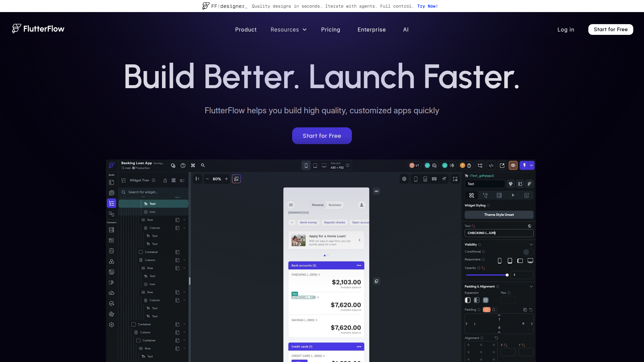Click the keyboard shortcuts command icon
The width and height of the screenshot is (644, 362).
pyautogui.click(x=193, y=165)
